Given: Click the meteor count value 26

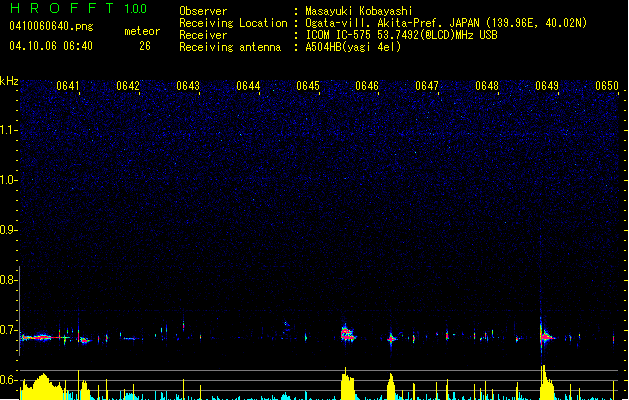Looking at the screenshot, I should [x=145, y=46].
